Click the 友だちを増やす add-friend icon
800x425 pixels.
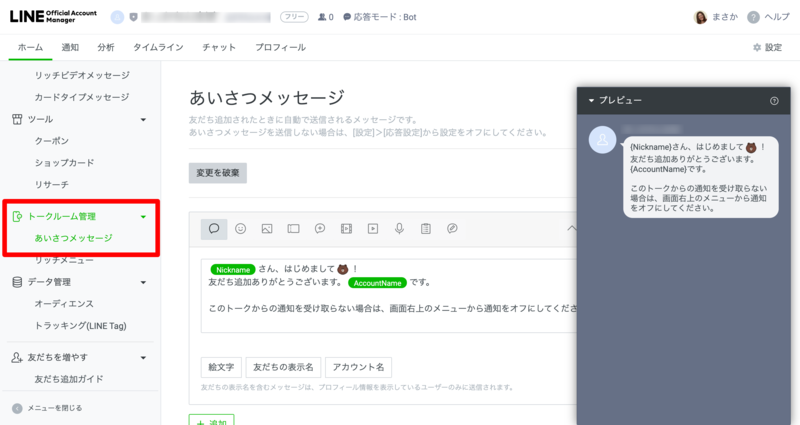pyautogui.click(x=17, y=358)
